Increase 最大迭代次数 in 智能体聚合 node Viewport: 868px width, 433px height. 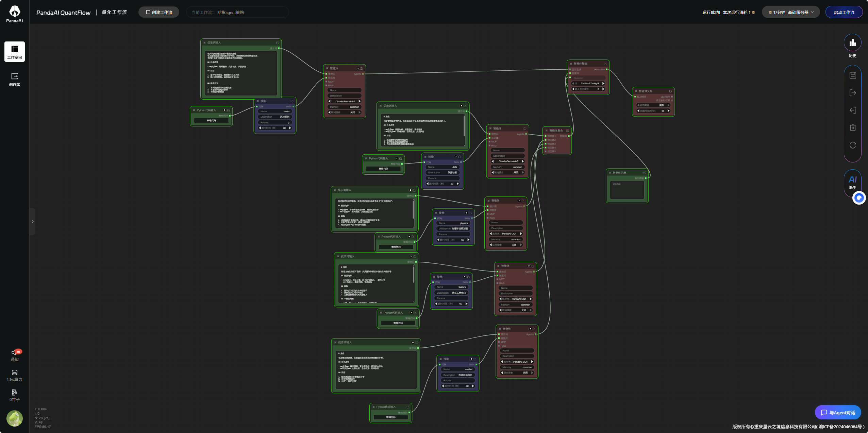[x=604, y=89]
